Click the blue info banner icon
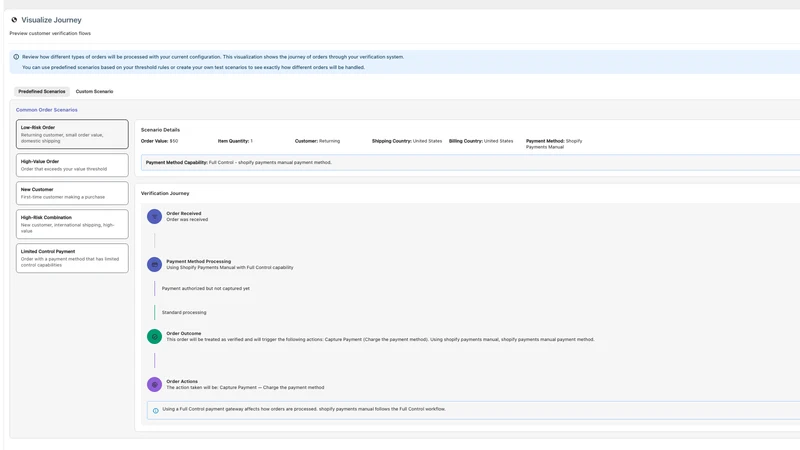This screenshot has width=800, height=450. pos(16,57)
